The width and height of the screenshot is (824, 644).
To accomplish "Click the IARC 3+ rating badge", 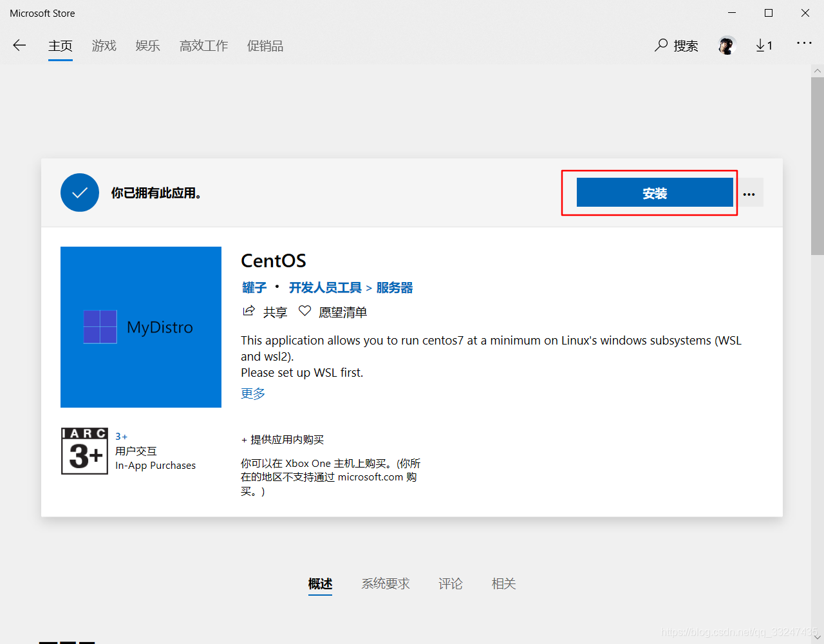I will (x=84, y=451).
